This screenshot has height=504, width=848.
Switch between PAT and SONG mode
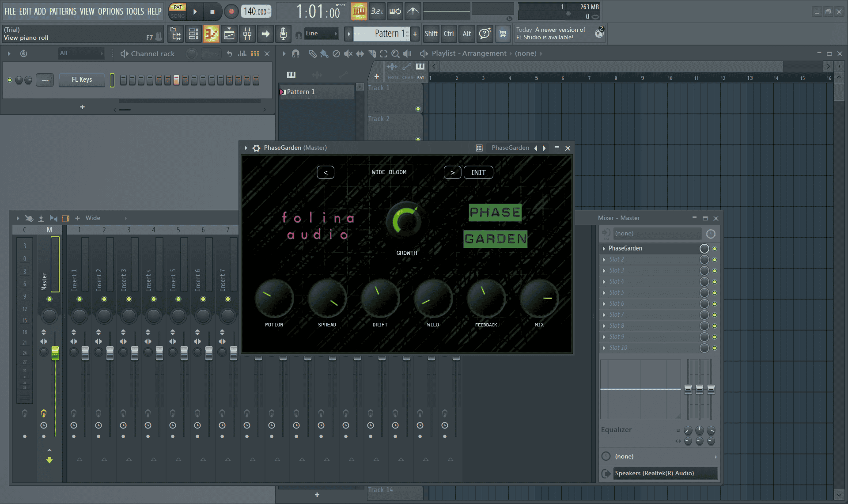coord(178,11)
